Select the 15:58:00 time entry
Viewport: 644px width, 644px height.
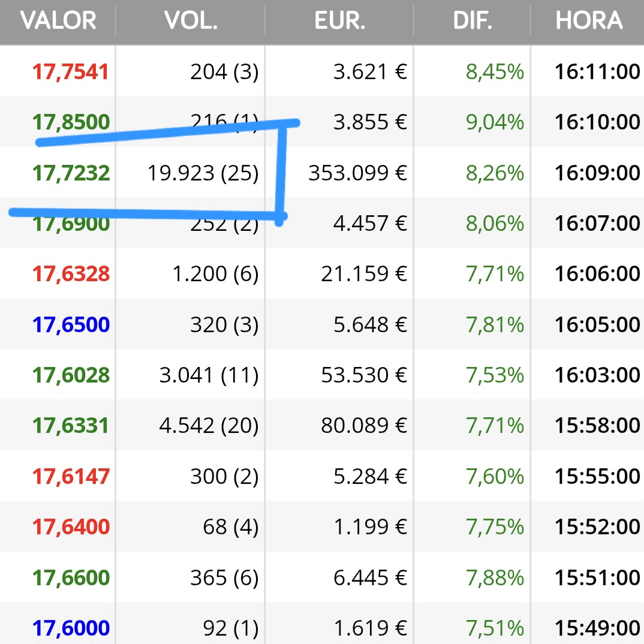597,426
